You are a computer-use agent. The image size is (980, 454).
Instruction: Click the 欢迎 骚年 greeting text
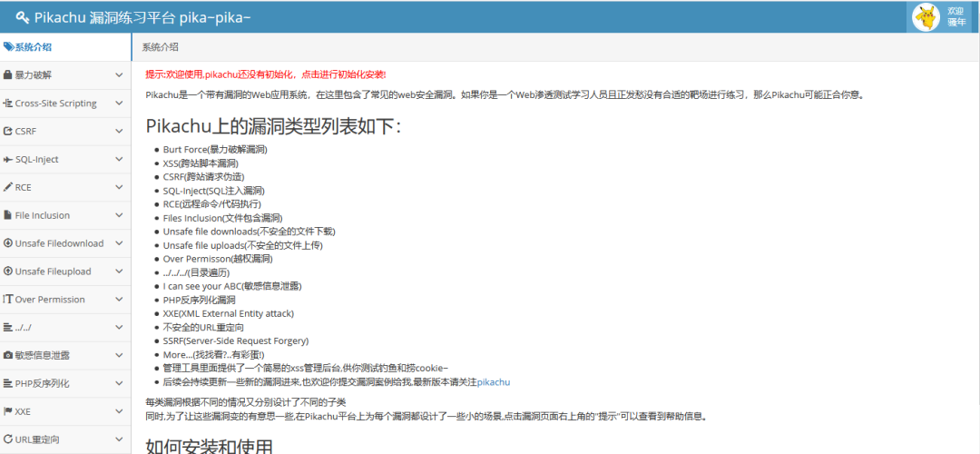pos(955,17)
